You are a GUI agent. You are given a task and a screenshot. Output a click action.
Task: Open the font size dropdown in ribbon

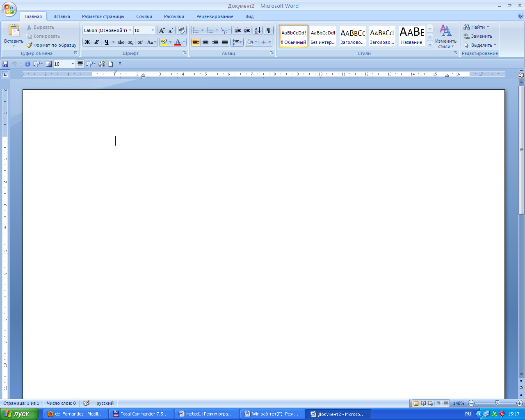tap(153, 30)
